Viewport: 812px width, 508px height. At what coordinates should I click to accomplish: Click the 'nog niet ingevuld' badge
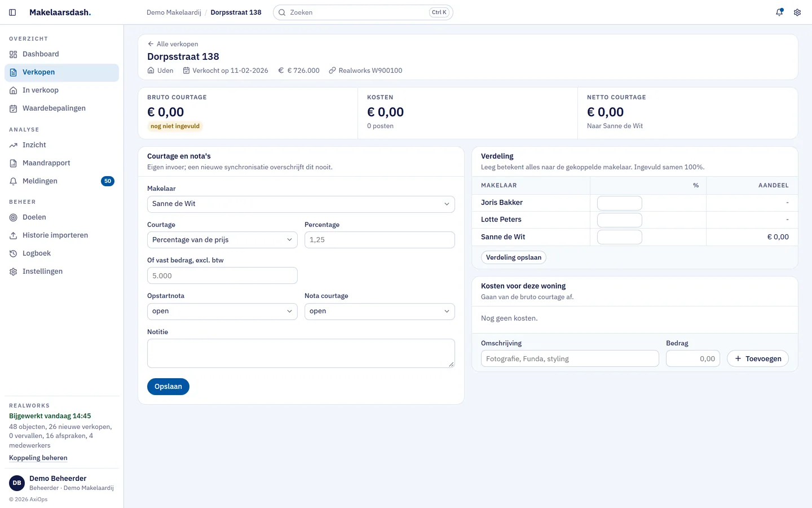[175, 126]
